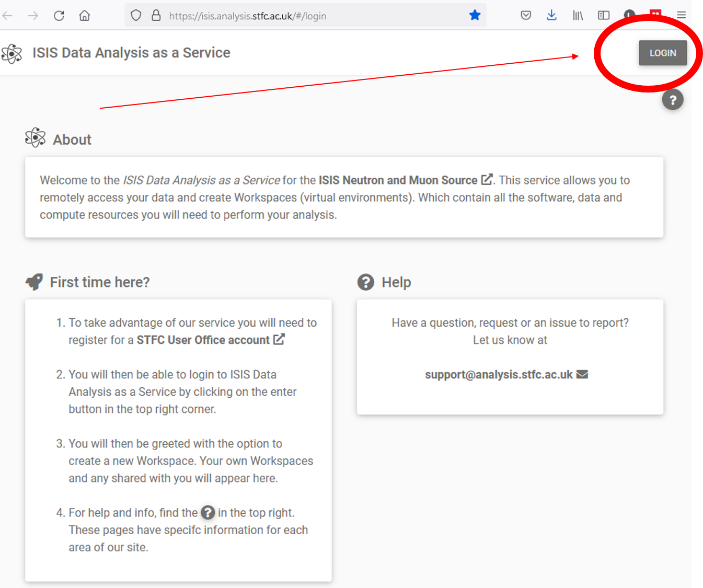The height and width of the screenshot is (588, 703).
Task: Open the library bookshelf icon
Action: coord(578,16)
